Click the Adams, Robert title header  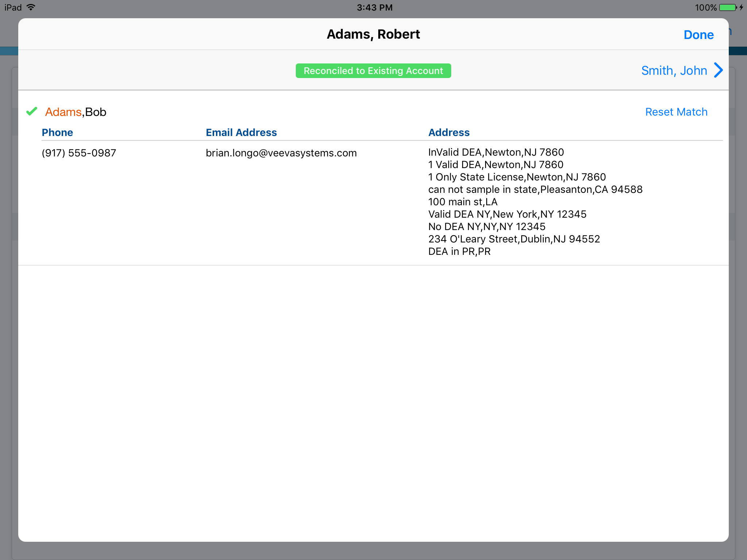coord(373,34)
